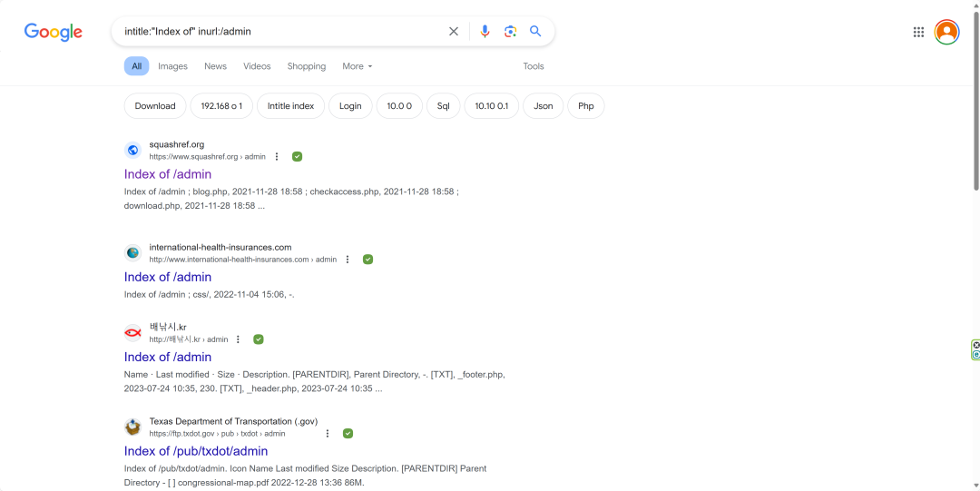Select the Sql filter chip
Screen dimensions: 980x491
(x=443, y=105)
